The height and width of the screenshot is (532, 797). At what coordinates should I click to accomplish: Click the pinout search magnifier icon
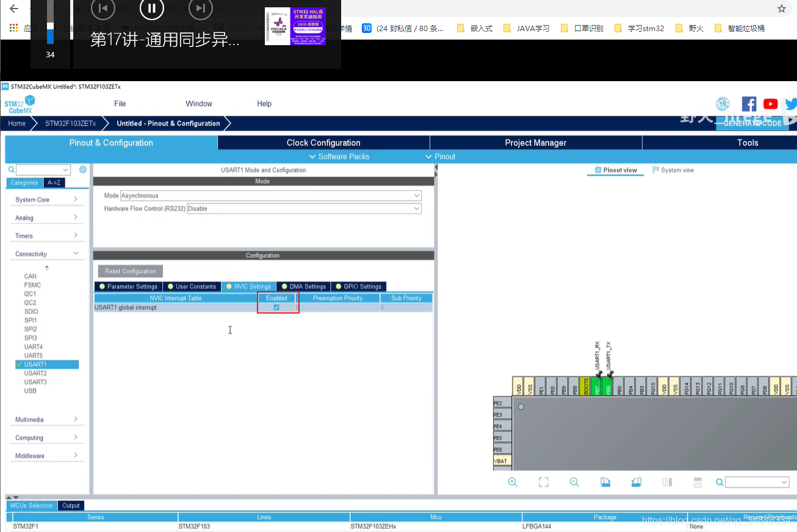click(x=720, y=482)
